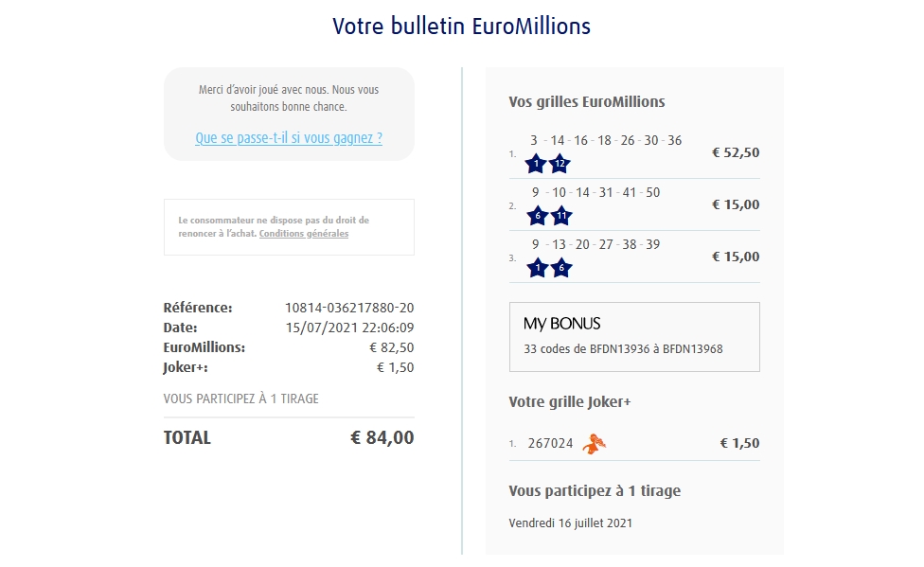The width and height of the screenshot is (924, 567).
Task: Click star number 11 in second grid
Action: pos(561,216)
